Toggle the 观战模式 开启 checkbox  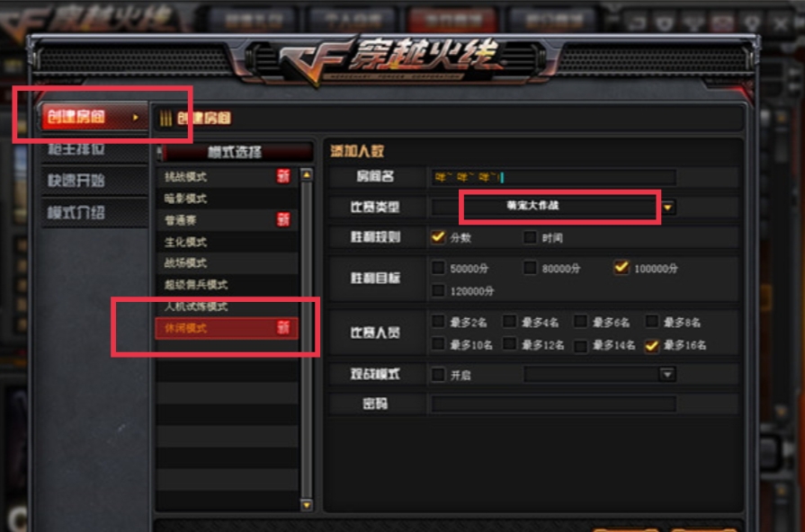[438, 374]
